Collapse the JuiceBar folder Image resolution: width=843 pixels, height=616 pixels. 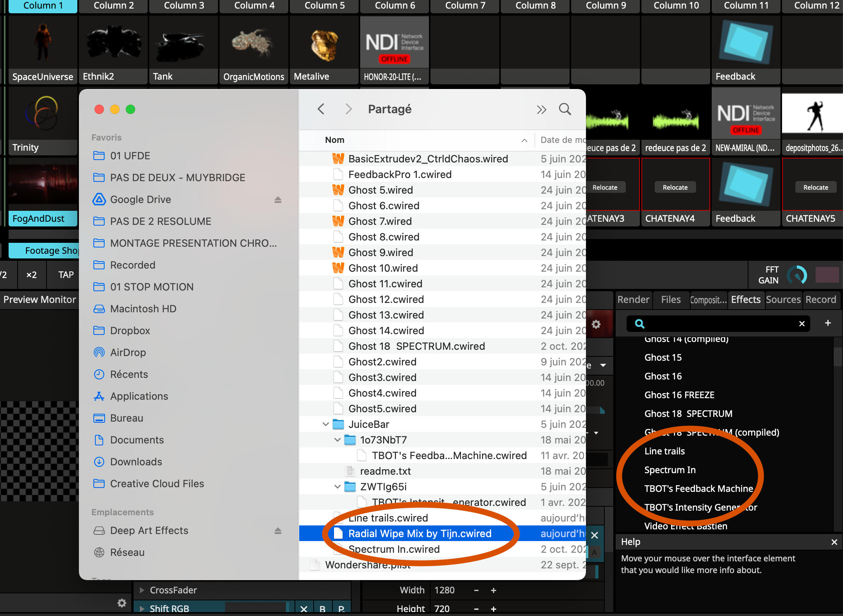coord(325,424)
